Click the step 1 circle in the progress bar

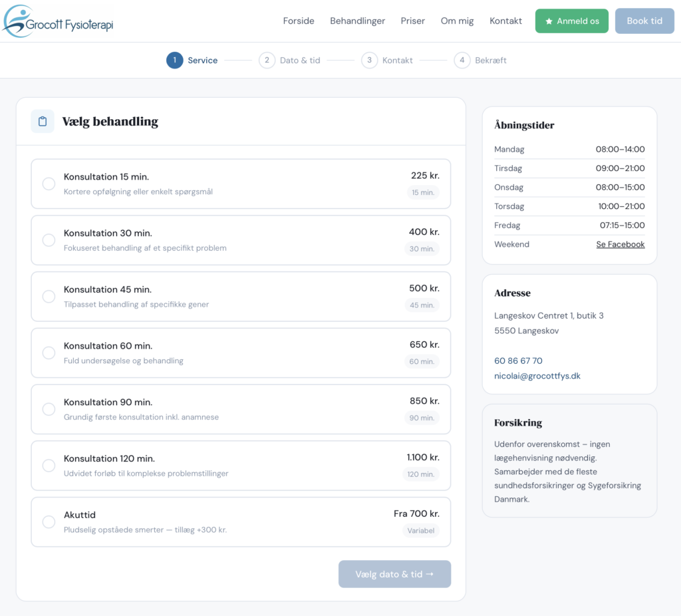175,61
